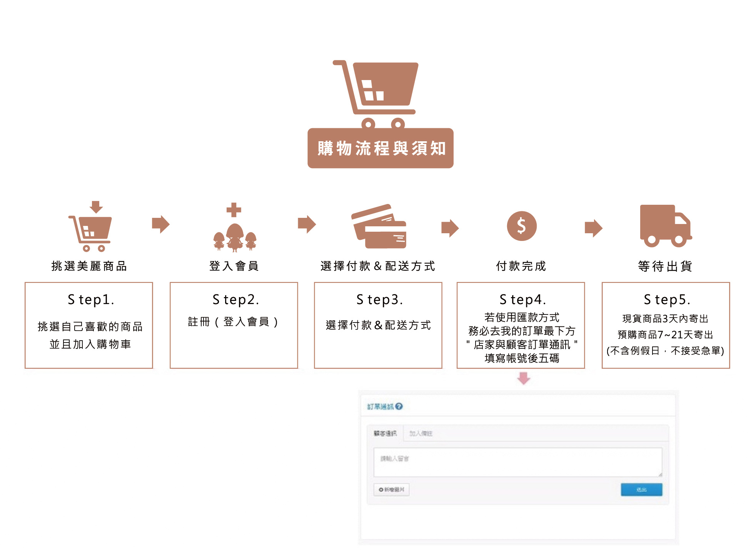Switch to the 加入備註 tab

coord(421,433)
